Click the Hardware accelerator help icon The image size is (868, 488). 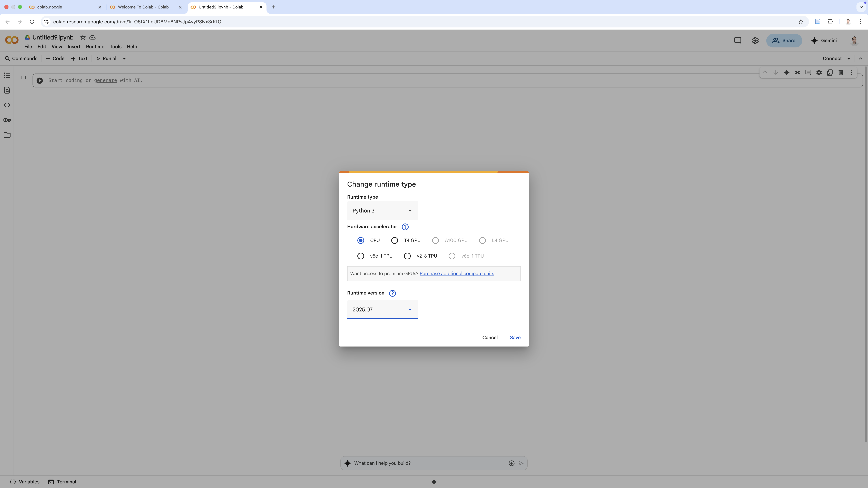tap(405, 227)
